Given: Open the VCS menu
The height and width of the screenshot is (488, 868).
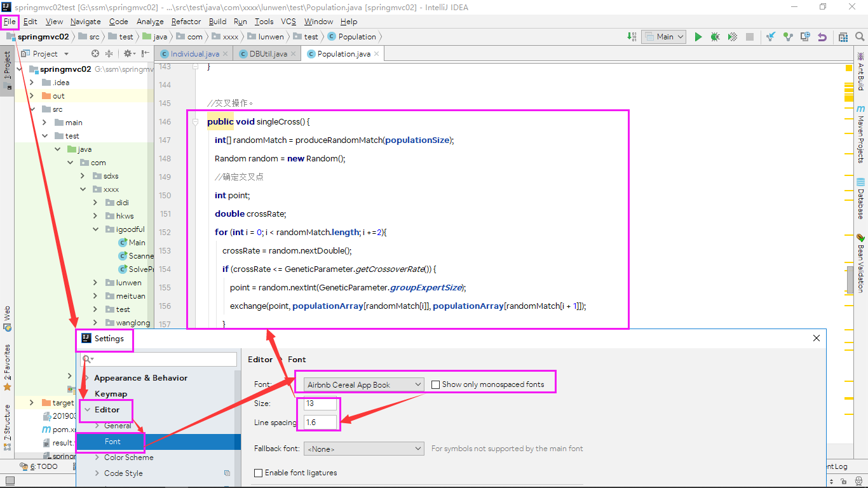Looking at the screenshot, I should (288, 22).
